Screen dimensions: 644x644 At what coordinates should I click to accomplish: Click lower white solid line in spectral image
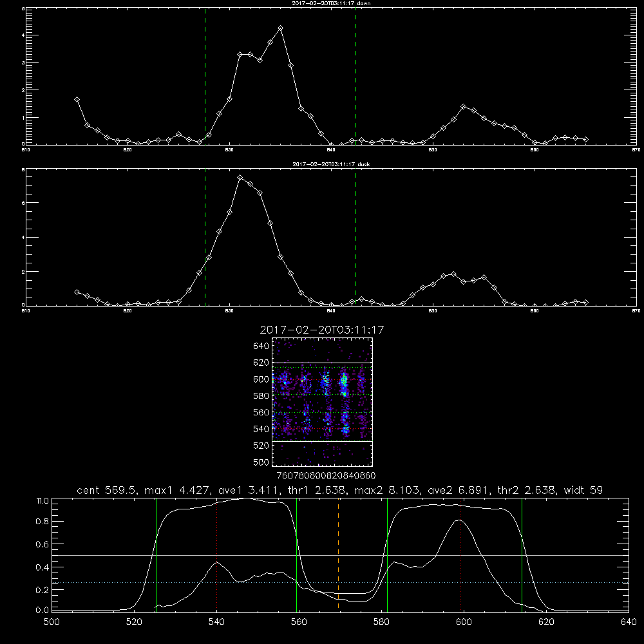pyautogui.click(x=322, y=441)
